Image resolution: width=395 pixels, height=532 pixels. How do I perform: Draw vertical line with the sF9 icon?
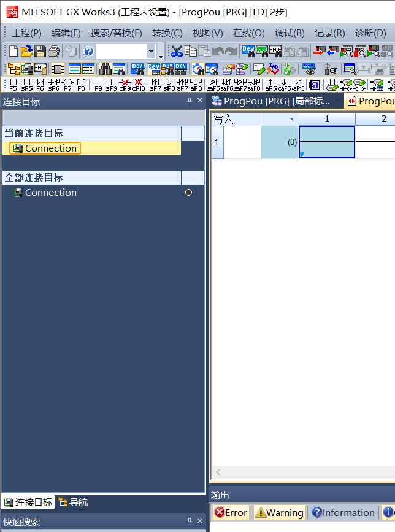point(112,85)
